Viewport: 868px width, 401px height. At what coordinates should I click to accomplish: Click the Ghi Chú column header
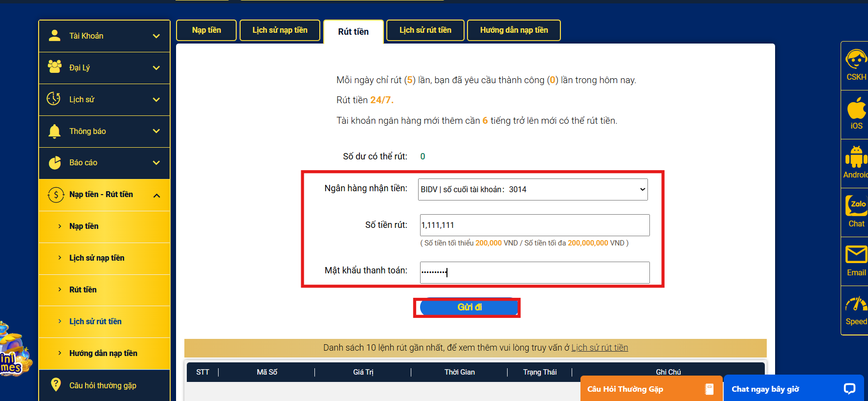point(668,372)
